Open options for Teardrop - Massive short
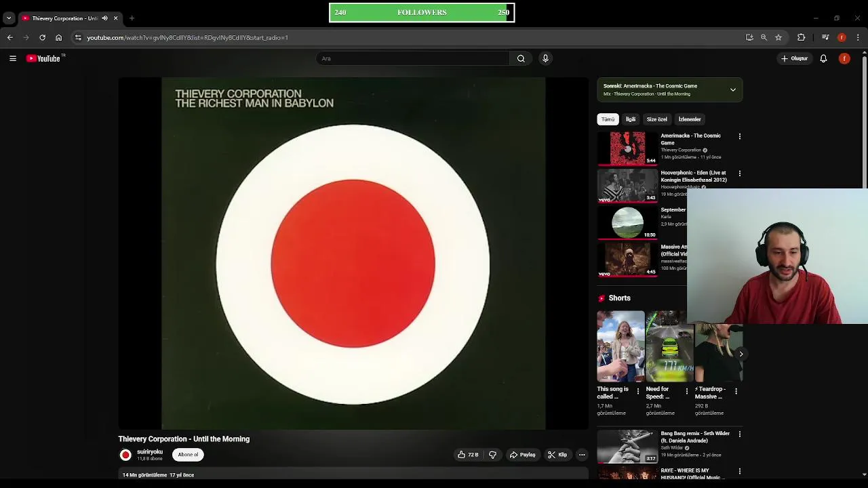The width and height of the screenshot is (868, 488). click(x=736, y=391)
